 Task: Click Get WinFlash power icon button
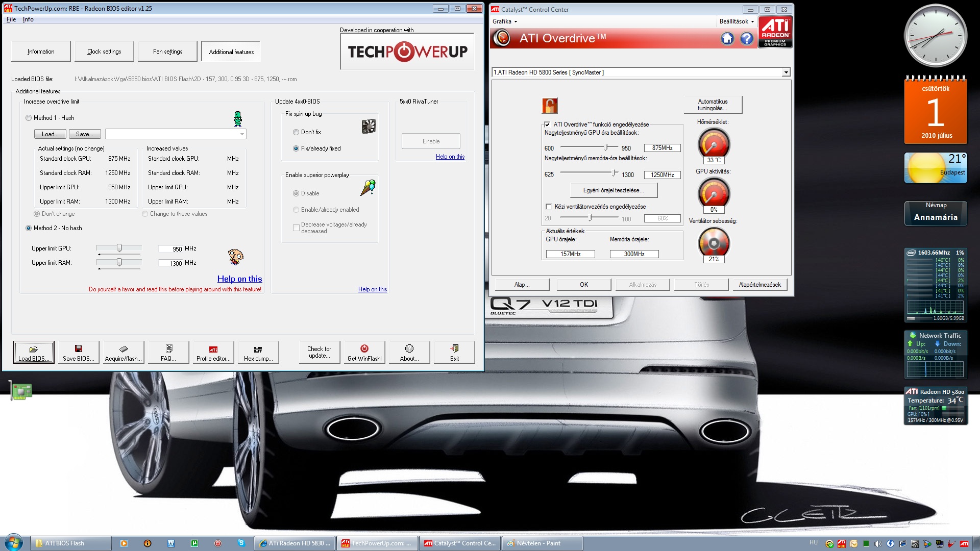pyautogui.click(x=364, y=352)
